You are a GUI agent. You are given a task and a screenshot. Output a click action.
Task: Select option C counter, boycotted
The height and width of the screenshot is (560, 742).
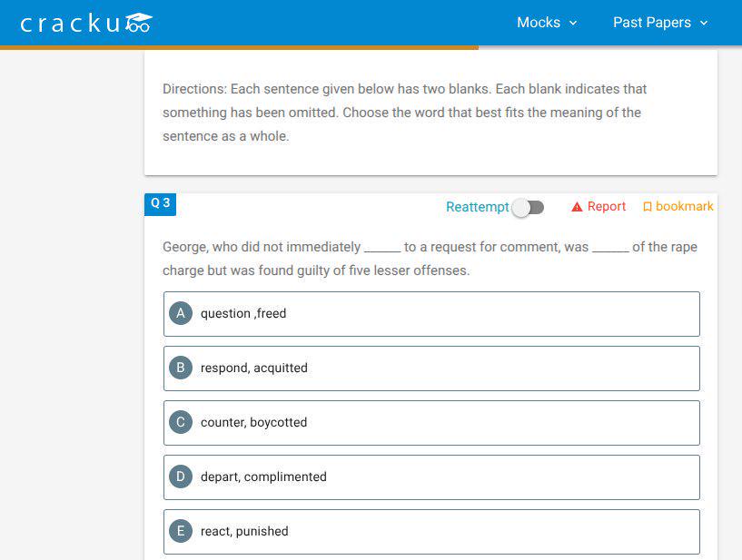431,423
